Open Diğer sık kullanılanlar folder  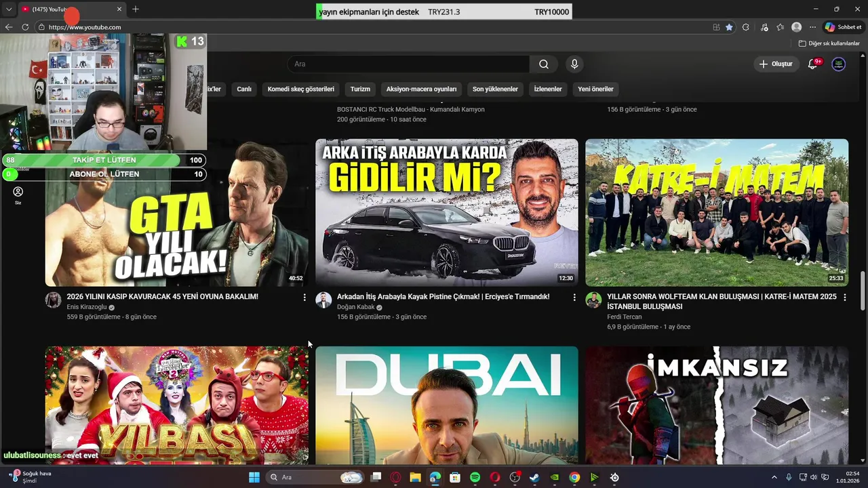(x=829, y=43)
